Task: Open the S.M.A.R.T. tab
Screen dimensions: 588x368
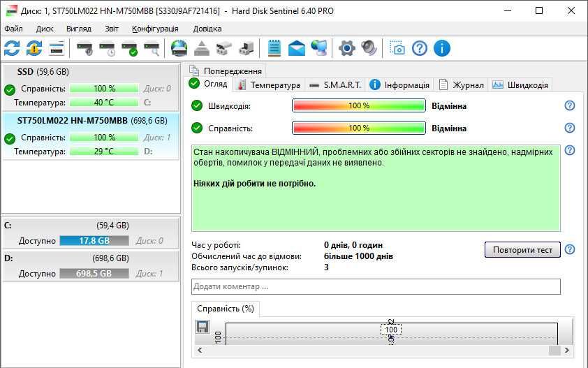Action: click(x=335, y=85)
